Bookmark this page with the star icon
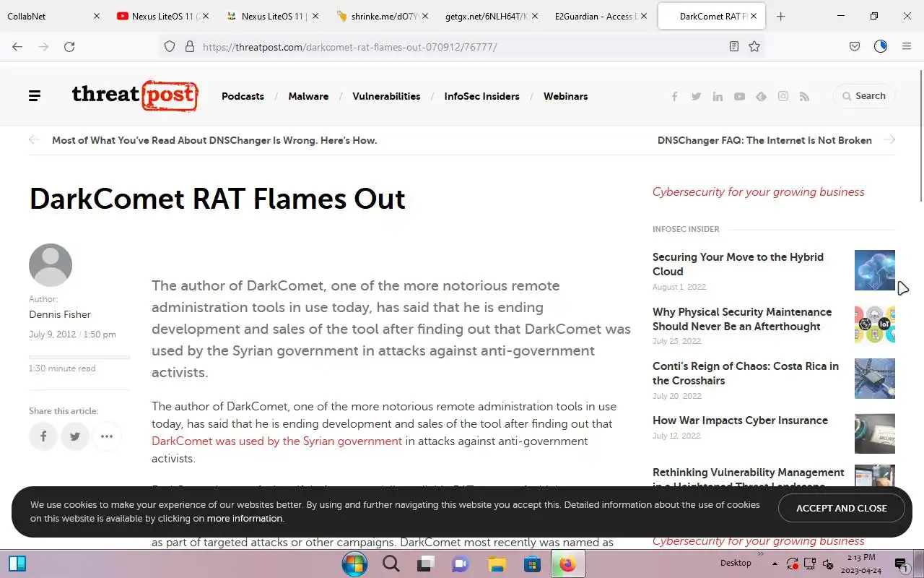Image resolution: width=924 pixels, height=578 pixels. click(x=754, y=46)
